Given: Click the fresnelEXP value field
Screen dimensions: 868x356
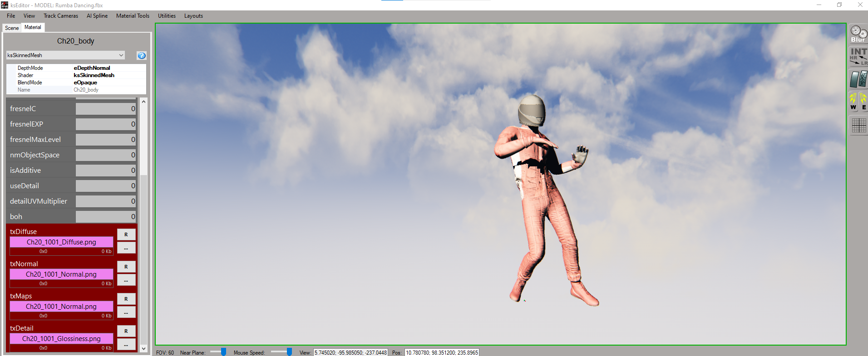Looking at the screenshot, I should 106,124.
